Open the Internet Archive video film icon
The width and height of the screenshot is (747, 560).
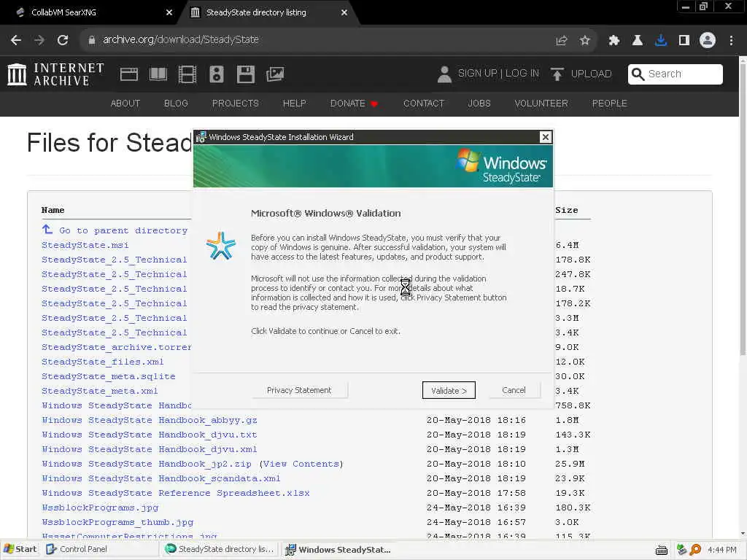click(x=187, y=74)
